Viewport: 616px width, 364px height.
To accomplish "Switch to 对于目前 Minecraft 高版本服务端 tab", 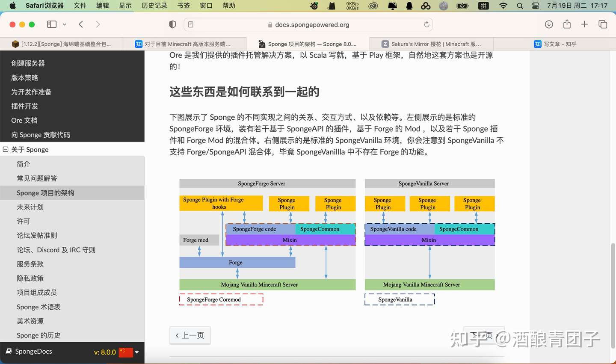I will [185, 44].
